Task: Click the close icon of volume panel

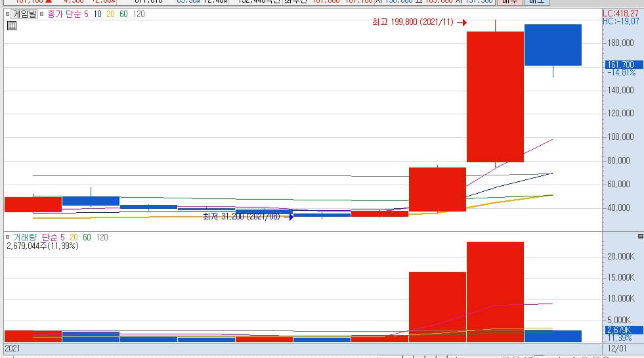Action: pyautogui.click(x=640, y=236)
